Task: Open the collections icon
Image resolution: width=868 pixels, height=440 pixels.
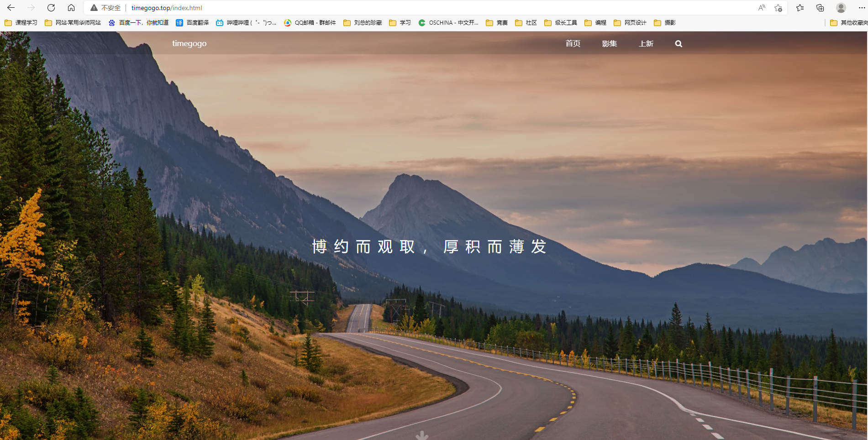Action: tap(820, 8)
